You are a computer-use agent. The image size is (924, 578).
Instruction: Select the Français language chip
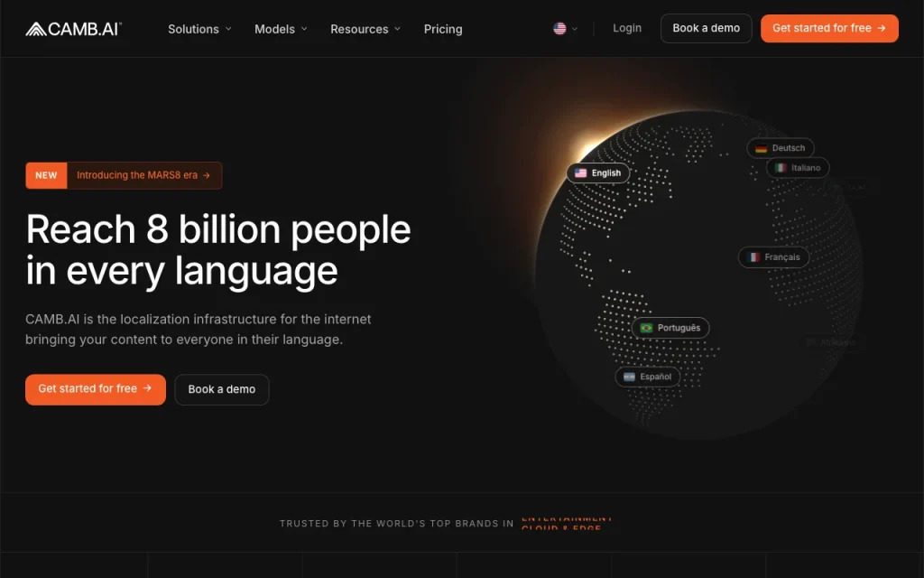click(x=773, y=257)
